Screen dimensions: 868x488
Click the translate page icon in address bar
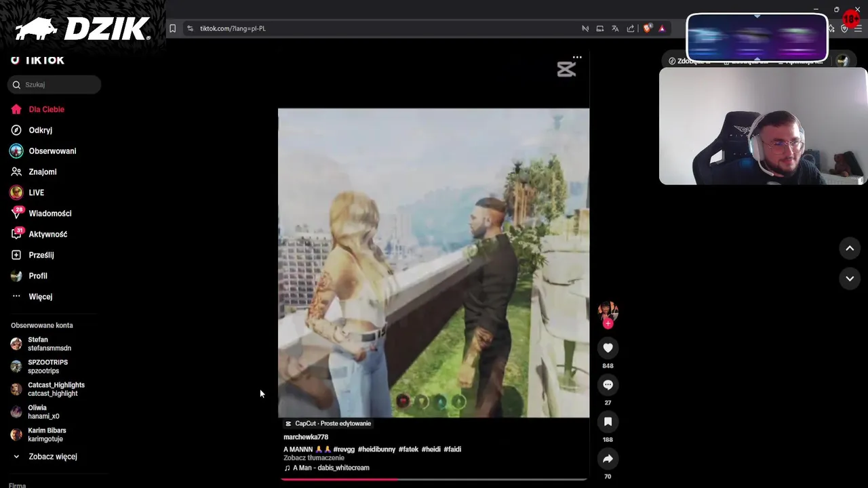(x=615, y=28)
